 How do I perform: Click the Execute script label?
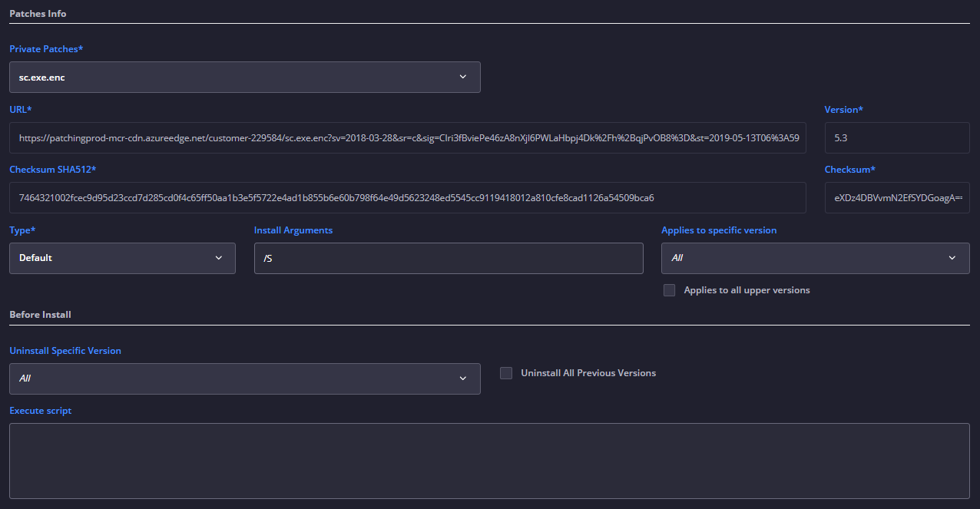point(41,411)
